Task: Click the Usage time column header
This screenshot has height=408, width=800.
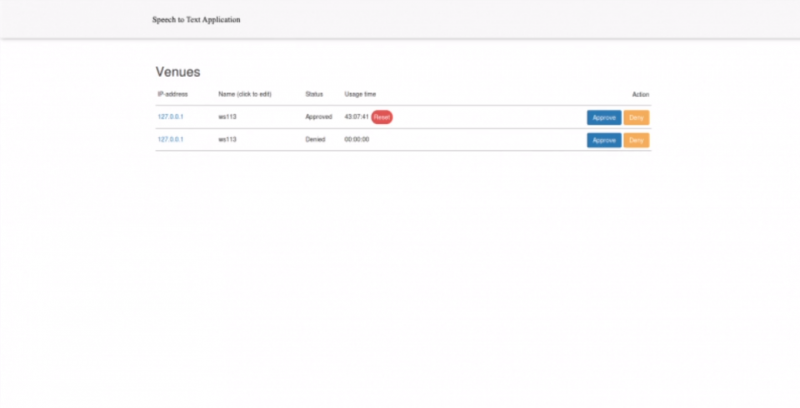Action: [x=360, y=94]
